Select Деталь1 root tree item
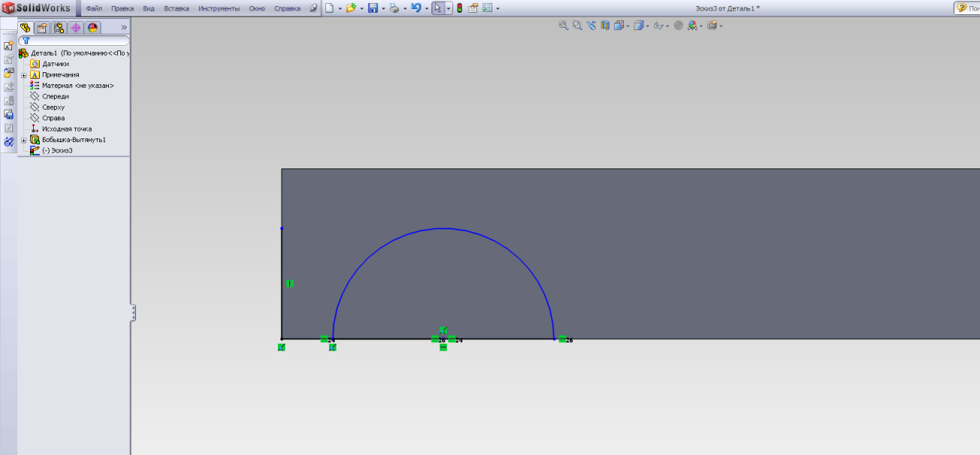This screenshot has height=455, width=980. tap(75, 53)
